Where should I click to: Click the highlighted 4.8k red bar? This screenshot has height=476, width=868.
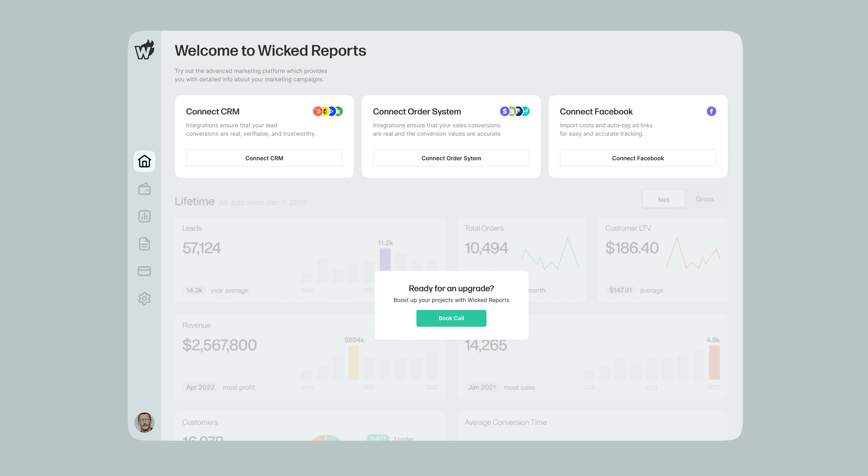click(714, 363)
